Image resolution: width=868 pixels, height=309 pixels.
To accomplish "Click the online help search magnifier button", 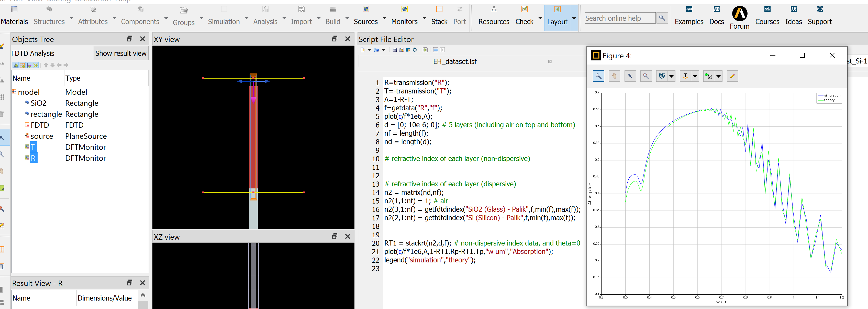I will pos(662,18).
